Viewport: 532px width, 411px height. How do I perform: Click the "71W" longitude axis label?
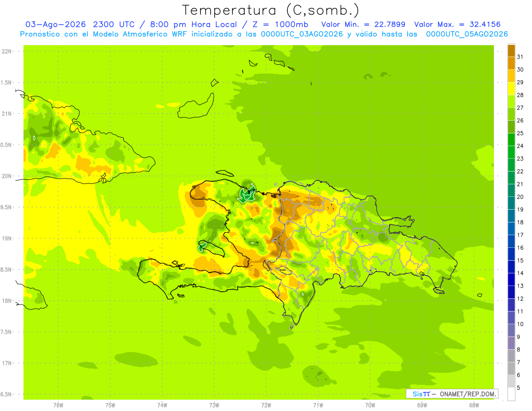coord(318,405)
